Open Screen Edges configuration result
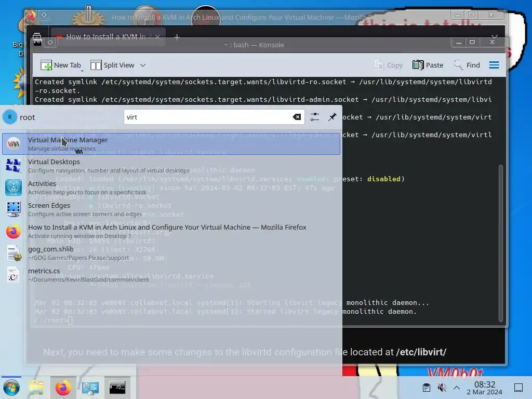532x399 pixels. [171, 209]
